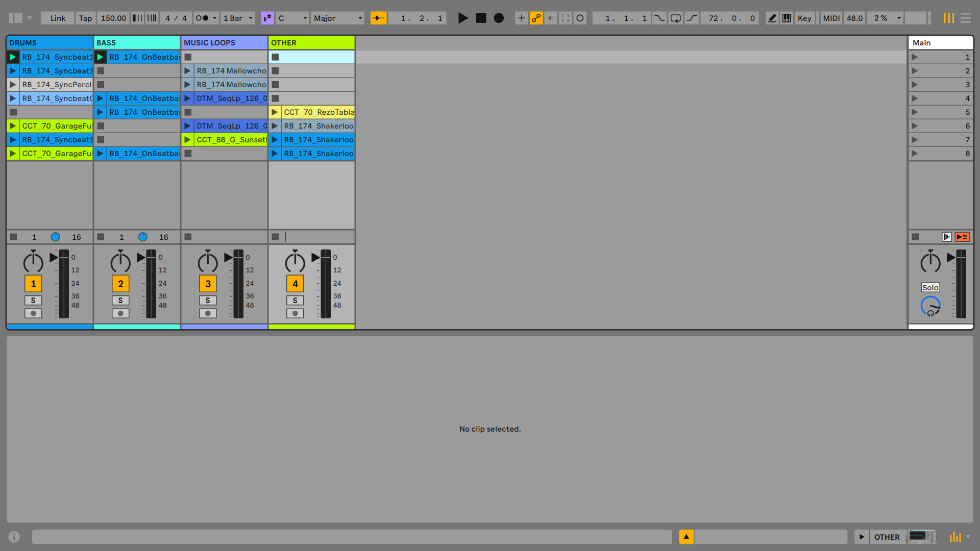Select the OTHER track header
Screen dimensions: 980x551
click(311, 43)
